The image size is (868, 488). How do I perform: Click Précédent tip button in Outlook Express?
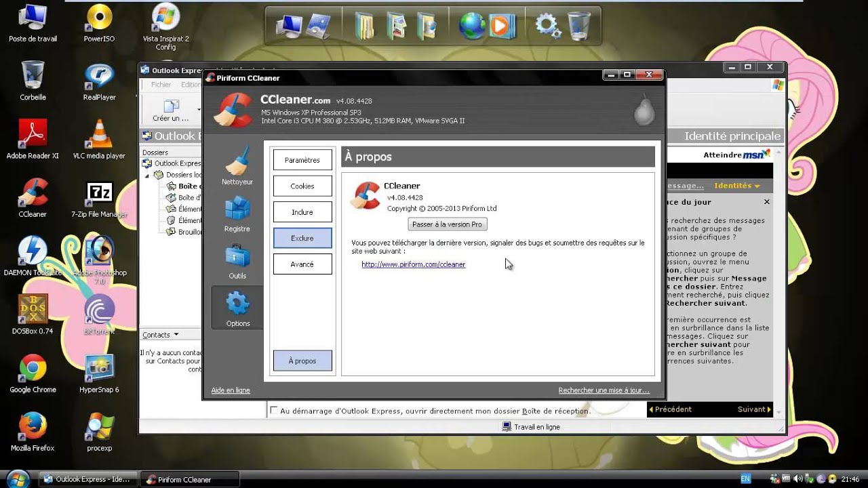coord(670,409)
